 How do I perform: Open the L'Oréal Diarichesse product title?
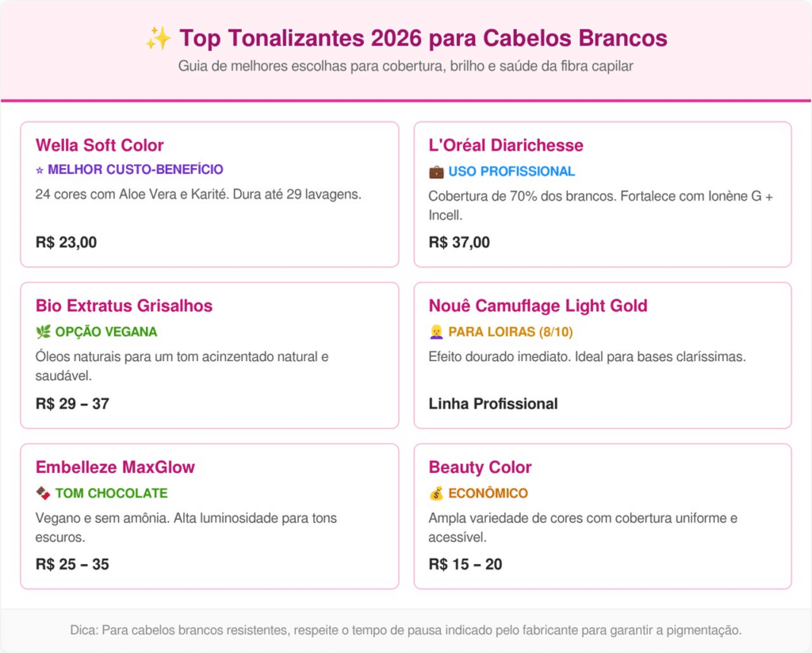click(506, 145)
